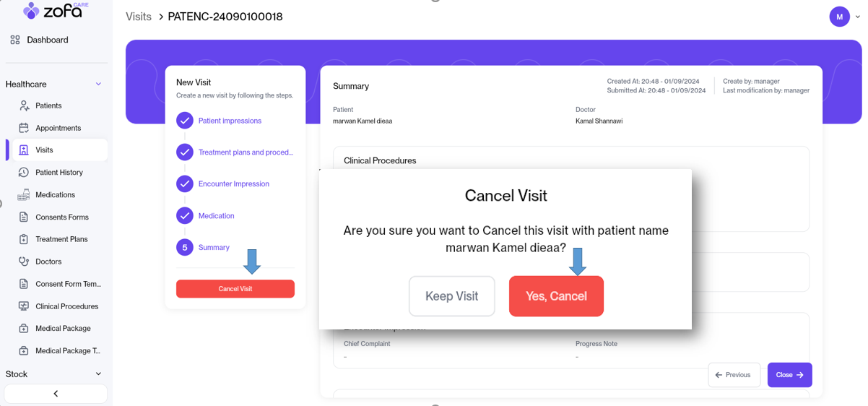Select Treatment Plans in sidebar
The width and height of the screenshot is (868, 406).
click(x=61, y=239)
